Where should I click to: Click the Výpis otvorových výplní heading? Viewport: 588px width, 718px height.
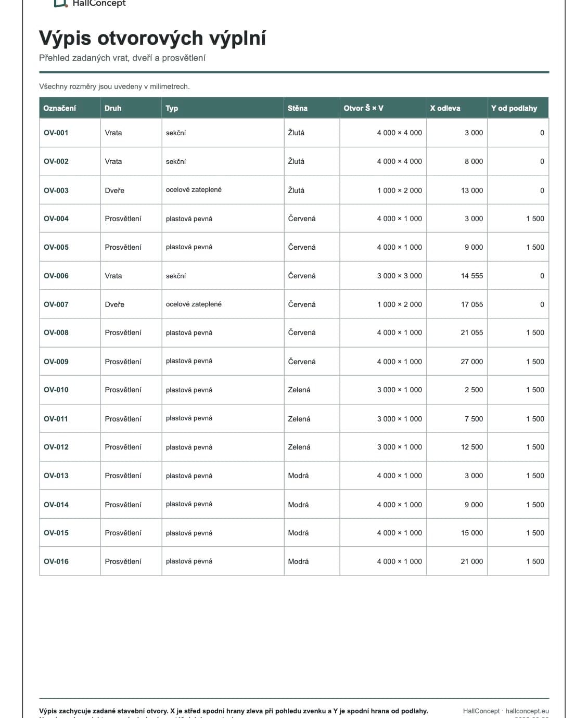[x=152, y=38]
